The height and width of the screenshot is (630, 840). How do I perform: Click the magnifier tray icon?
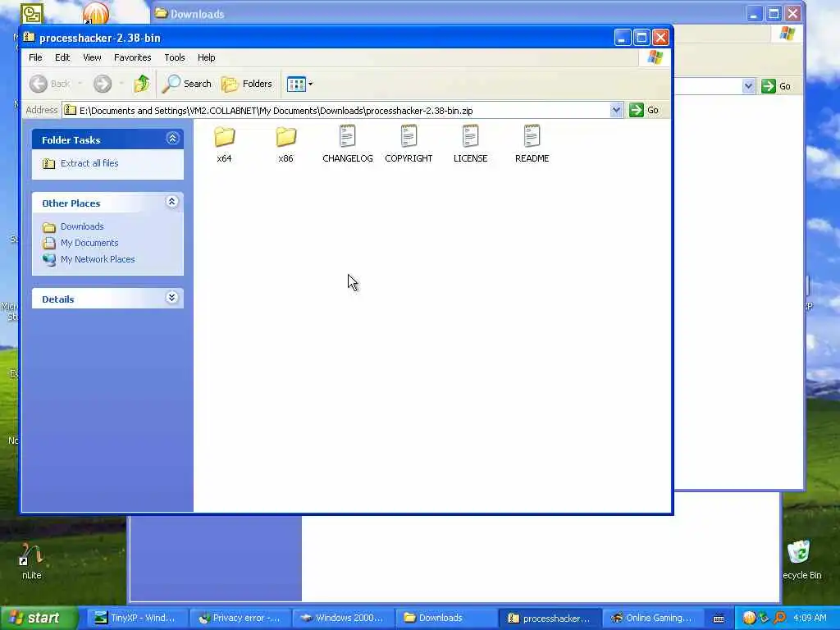pos(779,619)
